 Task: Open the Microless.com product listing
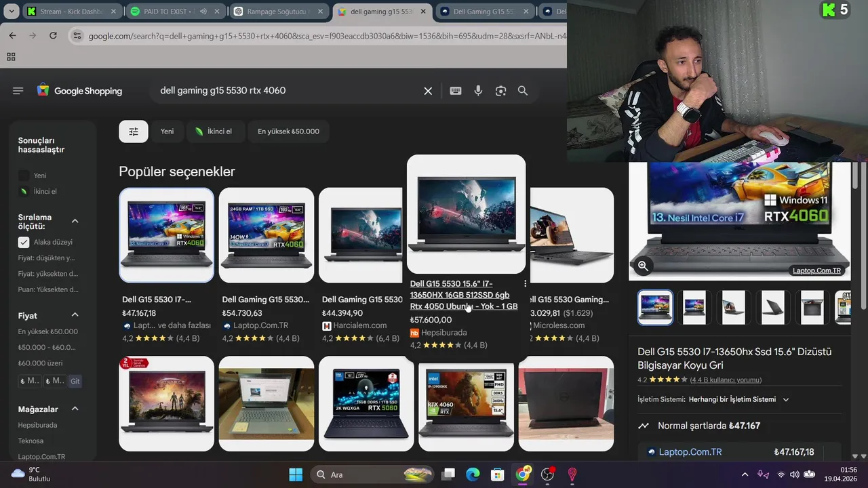(x=572, y=266)
